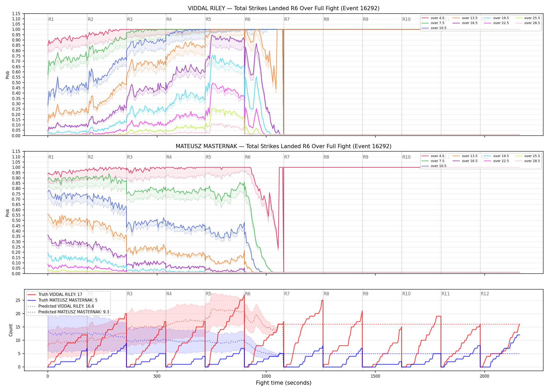Screen dimensions: 549x392
Task: Click the 'Count' y-axis label
Action: coord(11,330)
